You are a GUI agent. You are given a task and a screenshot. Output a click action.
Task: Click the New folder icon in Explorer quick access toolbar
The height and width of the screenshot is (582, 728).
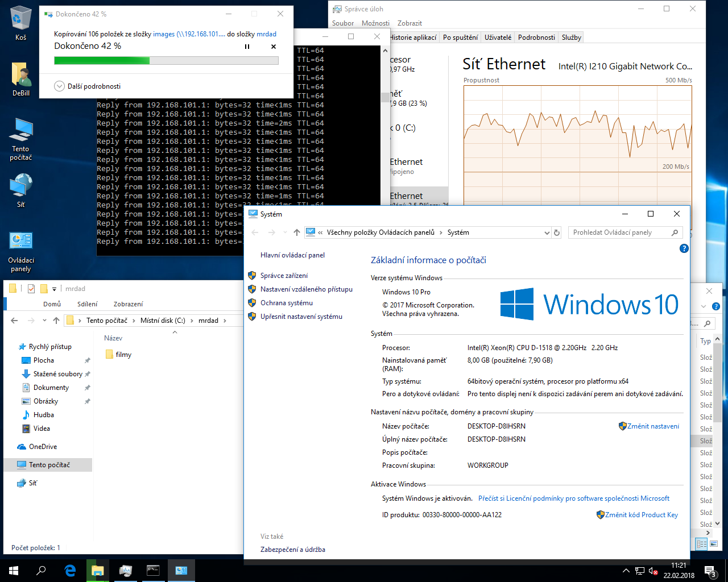44,289
